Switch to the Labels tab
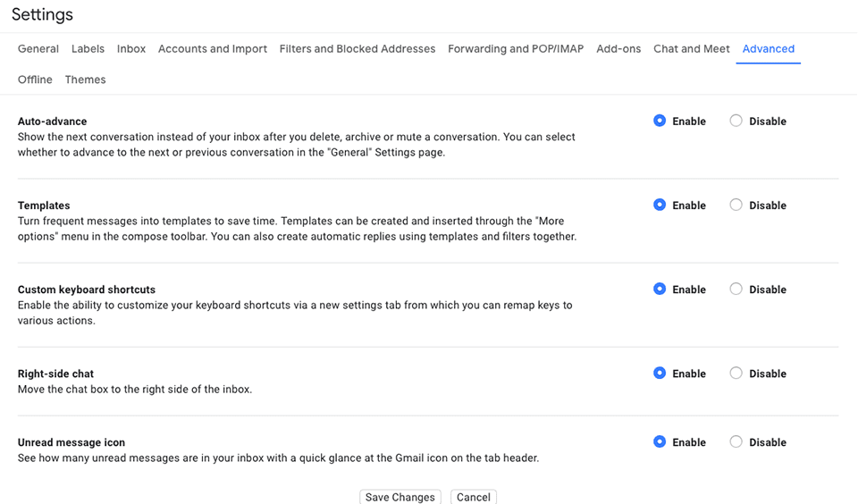The image size is (858, 504). [x=88, y=49]
